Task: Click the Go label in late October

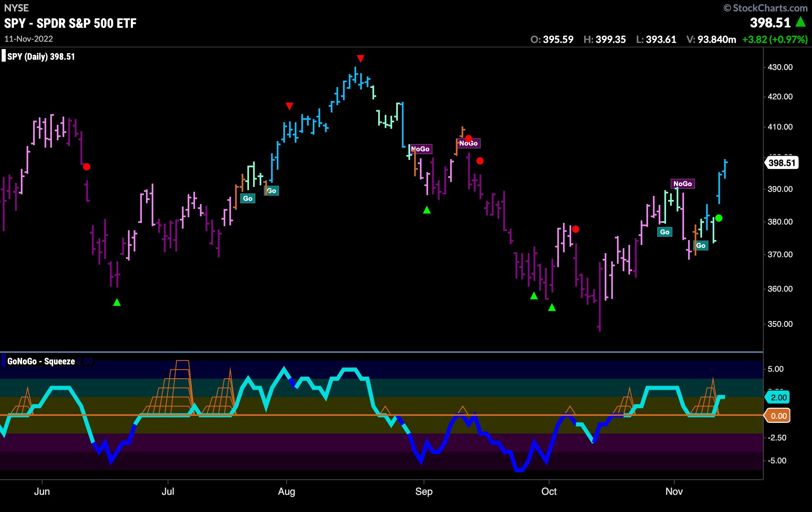Action: pos(665,232)
